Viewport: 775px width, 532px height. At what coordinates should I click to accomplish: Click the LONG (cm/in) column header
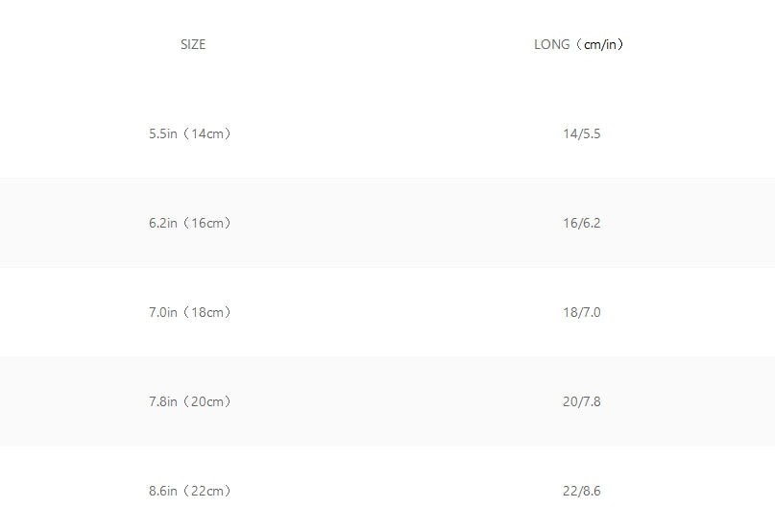pyautogui.click(x=578, y=44)
